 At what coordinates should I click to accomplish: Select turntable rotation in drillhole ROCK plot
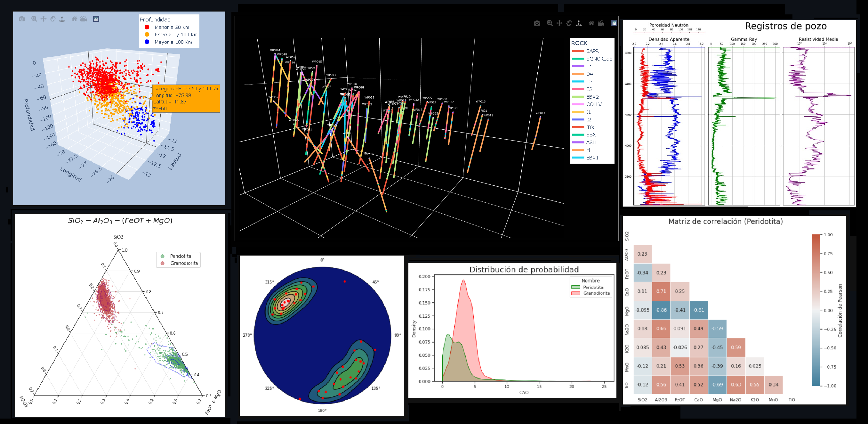[579, 23]
